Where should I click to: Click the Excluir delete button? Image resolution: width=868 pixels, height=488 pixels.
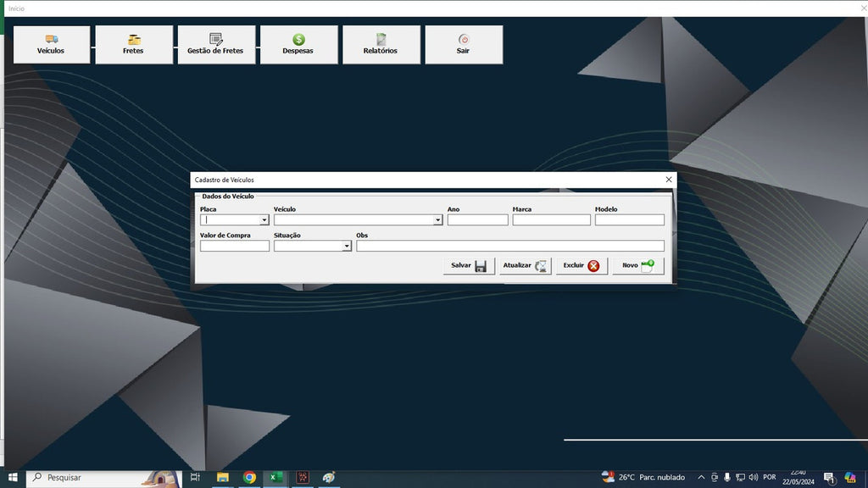581,265
